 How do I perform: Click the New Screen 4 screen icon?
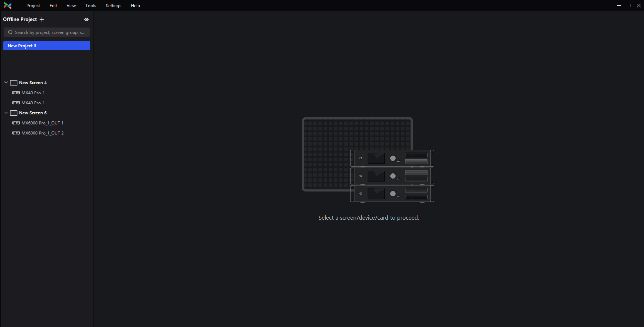click(14, 83)
